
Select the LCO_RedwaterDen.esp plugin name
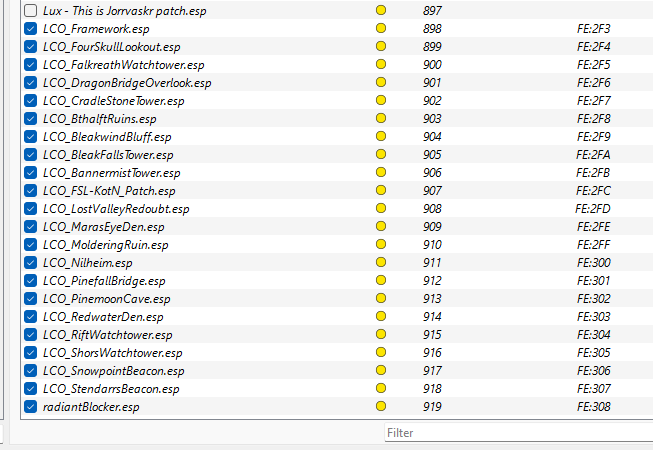pos(103,317)
